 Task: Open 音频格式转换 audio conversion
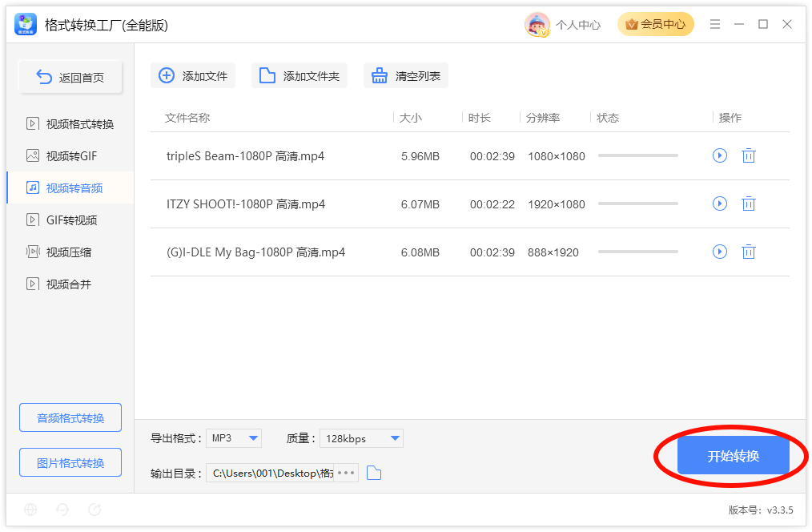(x=70, y=418)
